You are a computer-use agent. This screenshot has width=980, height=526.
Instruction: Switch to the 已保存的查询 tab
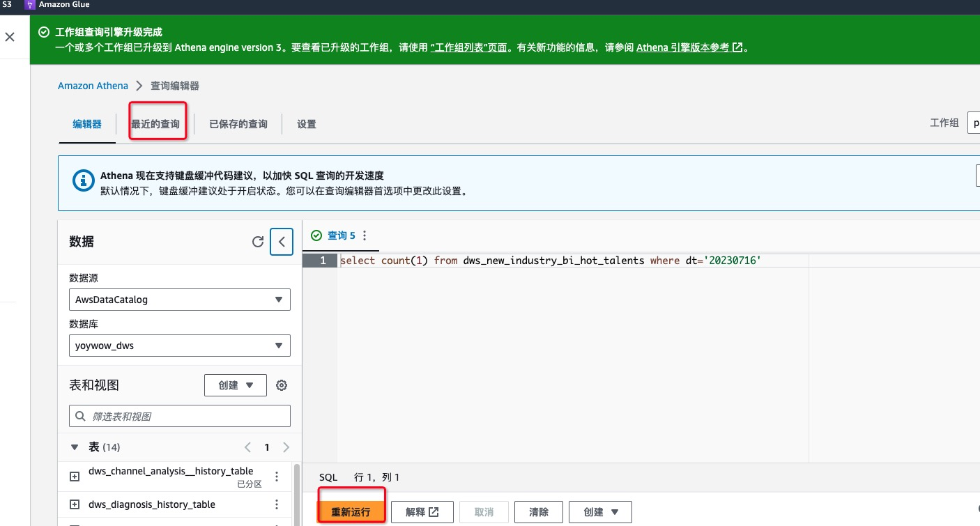(x=238, y=124)
